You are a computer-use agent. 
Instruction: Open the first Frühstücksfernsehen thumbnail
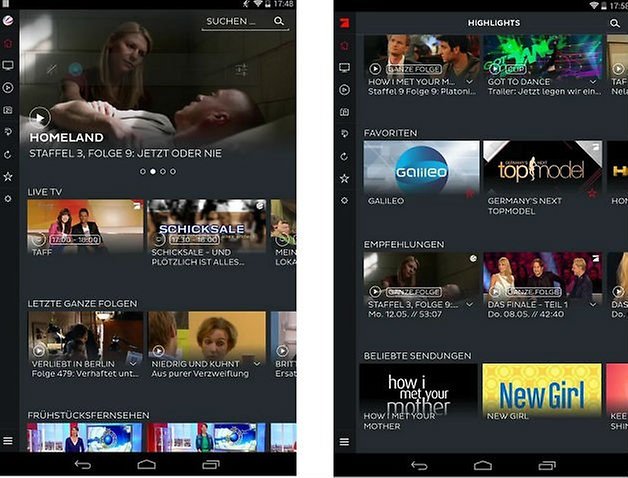85,437
